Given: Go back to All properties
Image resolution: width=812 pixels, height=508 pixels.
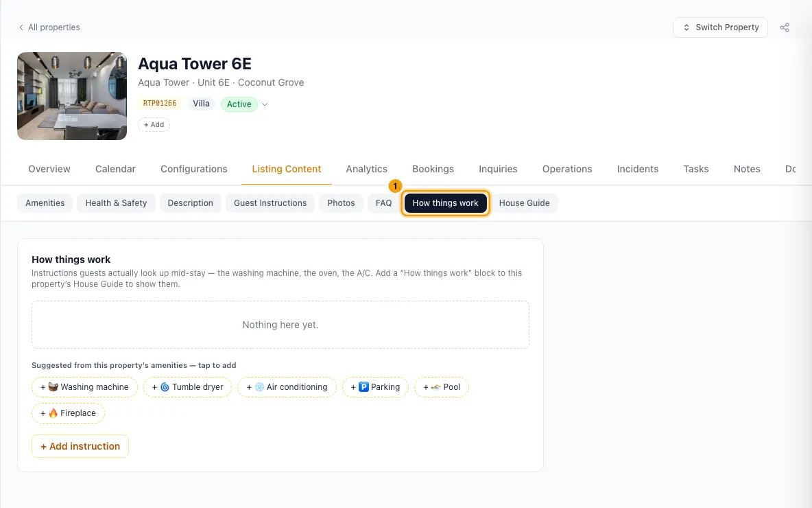Looking at the screenshot, I should coord(49,27).
